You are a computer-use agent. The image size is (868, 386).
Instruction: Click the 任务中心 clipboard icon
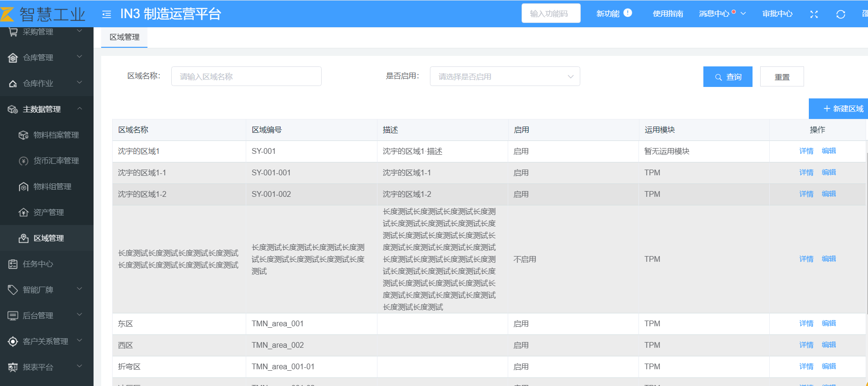point(13,264)
